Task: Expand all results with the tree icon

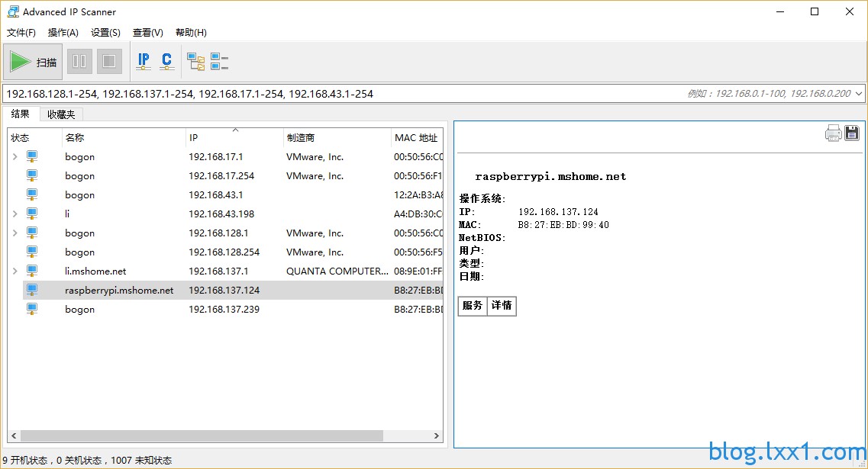Action: [196, 62]
